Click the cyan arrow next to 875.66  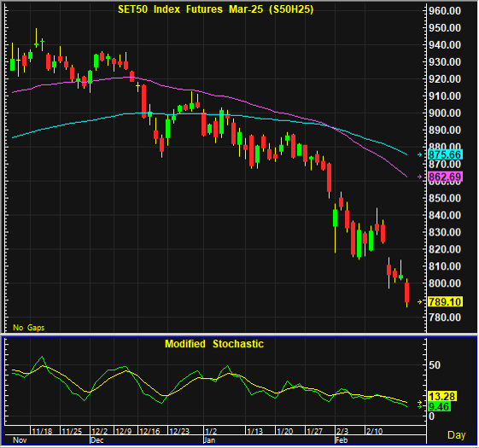tap(420, 154)
